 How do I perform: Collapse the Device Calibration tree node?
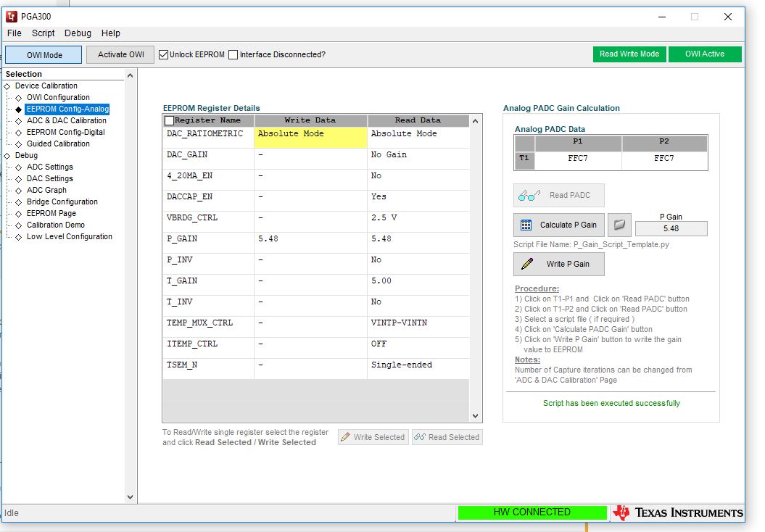click(7, 86)
